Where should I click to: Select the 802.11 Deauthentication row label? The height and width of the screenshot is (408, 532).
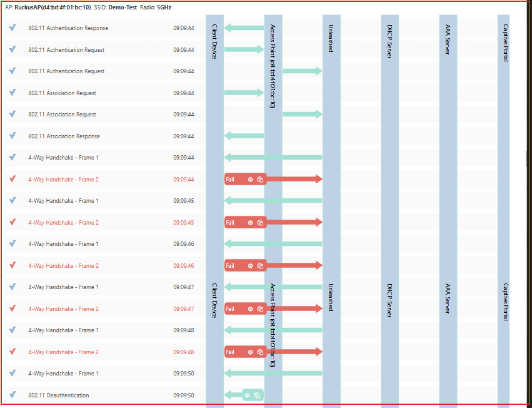59,395
